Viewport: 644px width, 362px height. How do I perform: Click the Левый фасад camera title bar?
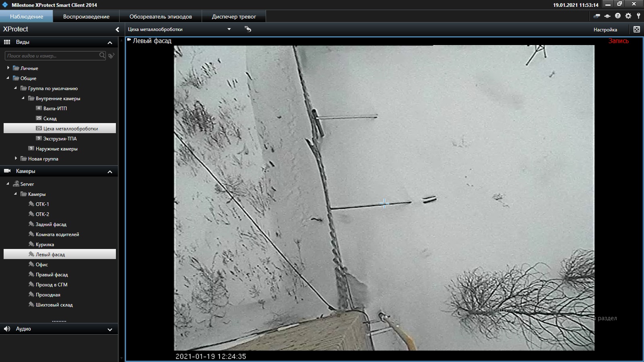pyautogui.click(x=384, y=41)
